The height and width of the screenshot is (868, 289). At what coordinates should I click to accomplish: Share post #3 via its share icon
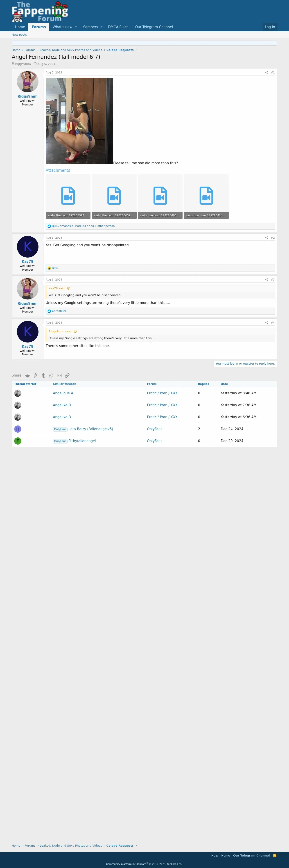point(266,280)
